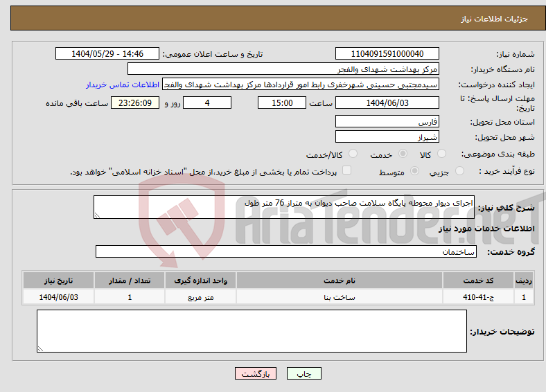Image resolution: width=546 pixels, height=392 pixels.
Task: Open اطلاعات تماس خریدار link
Action: (x=123, y=84)
